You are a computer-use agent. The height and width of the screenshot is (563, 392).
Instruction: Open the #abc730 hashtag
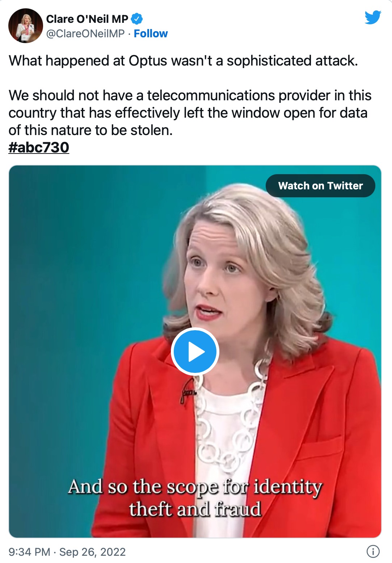click(x=39, y=147)
